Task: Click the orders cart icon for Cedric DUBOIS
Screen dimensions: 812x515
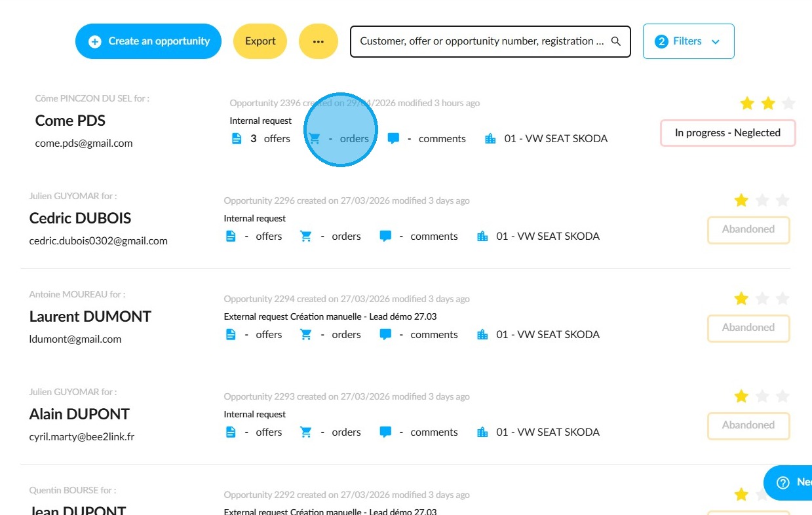Action: (306, 237)
